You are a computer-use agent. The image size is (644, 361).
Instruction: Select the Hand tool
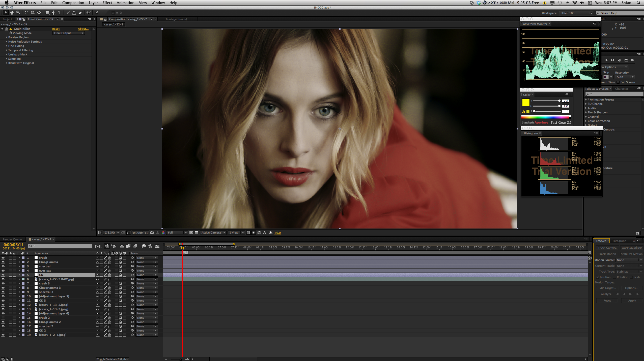[12, 13]
